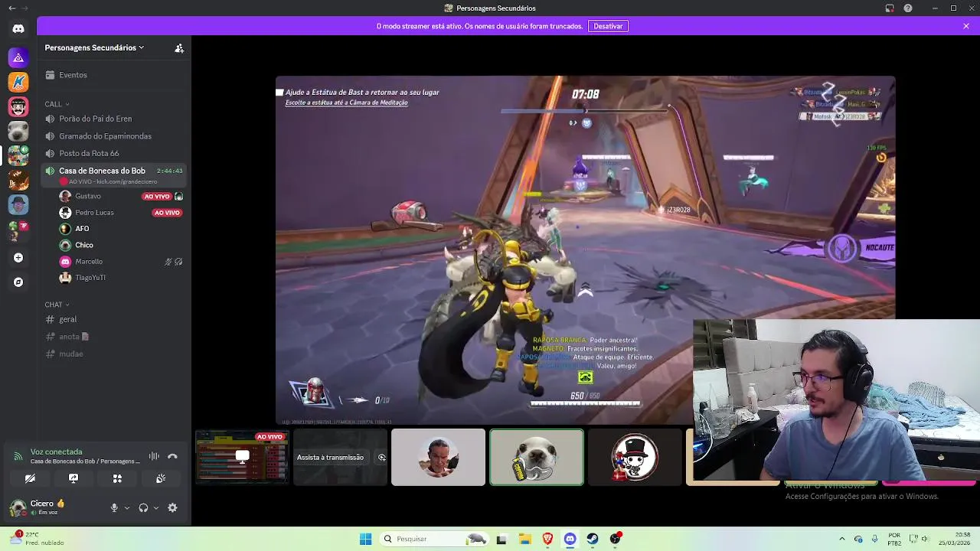Screen dimensions: 980x551
Task: Open microphone input options dropdown
Action: tap(127, 507)
